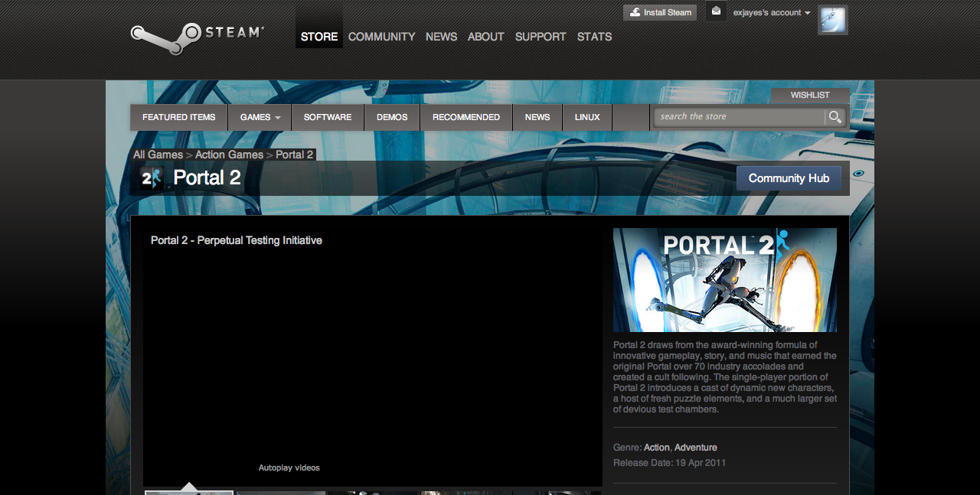Select the Linux tab
Viewport: 980px width, 495px height.
(x=587, y=117)
